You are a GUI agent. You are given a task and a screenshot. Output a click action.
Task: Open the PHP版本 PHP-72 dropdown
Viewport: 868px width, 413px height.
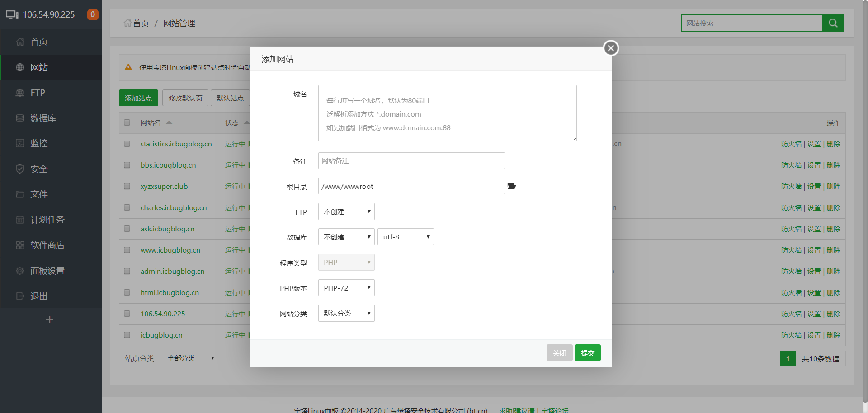(x=346, y=288)
